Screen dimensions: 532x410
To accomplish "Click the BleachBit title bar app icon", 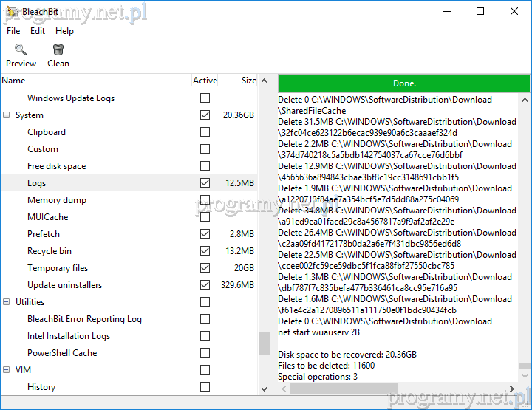I will (11, 11).
